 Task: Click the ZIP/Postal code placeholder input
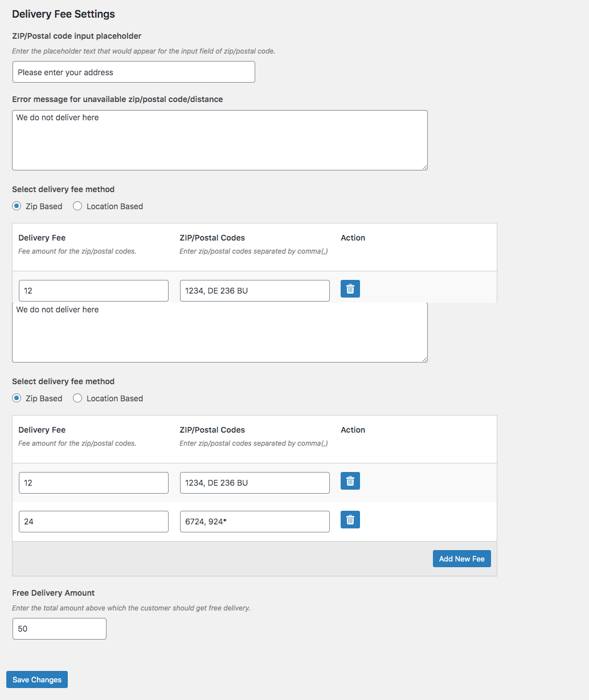(133, 72)
